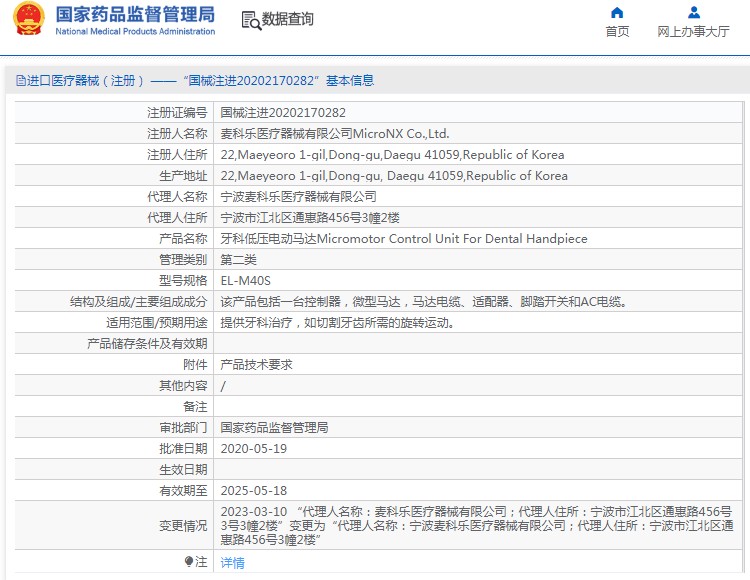Image resolution: width=750 pixels, height=580 pixels.
Task: Select the 注册人住所 address value
Action: coord(392,155)
